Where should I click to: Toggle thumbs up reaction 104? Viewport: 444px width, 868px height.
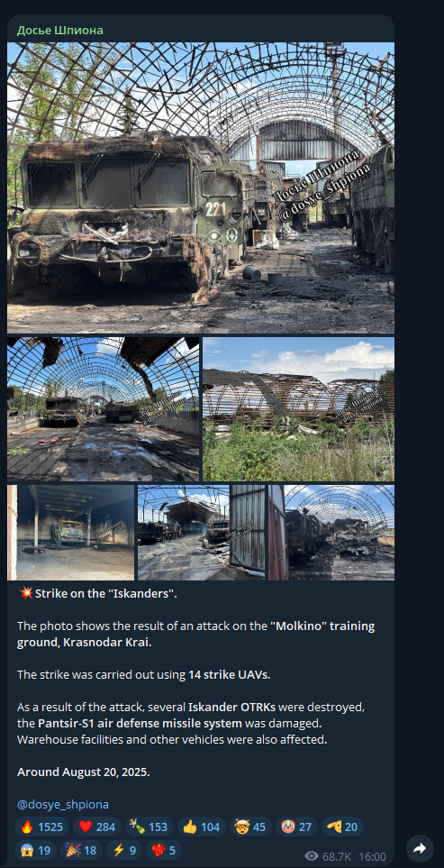pos(201,827)
